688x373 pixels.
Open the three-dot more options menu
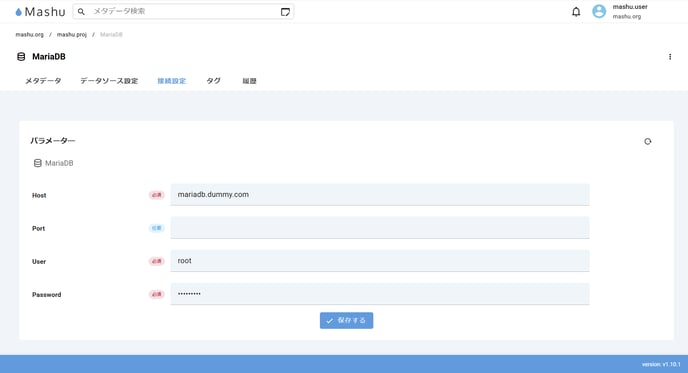670,57
